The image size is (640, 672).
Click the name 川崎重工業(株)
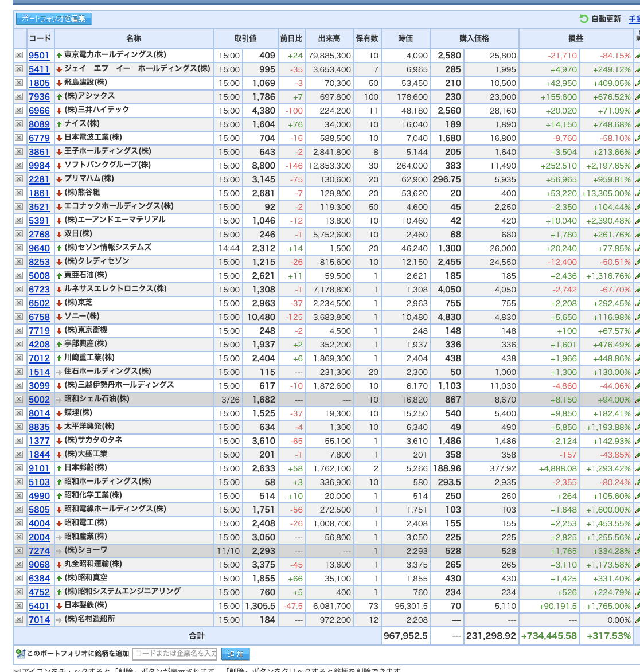[89, 357]
